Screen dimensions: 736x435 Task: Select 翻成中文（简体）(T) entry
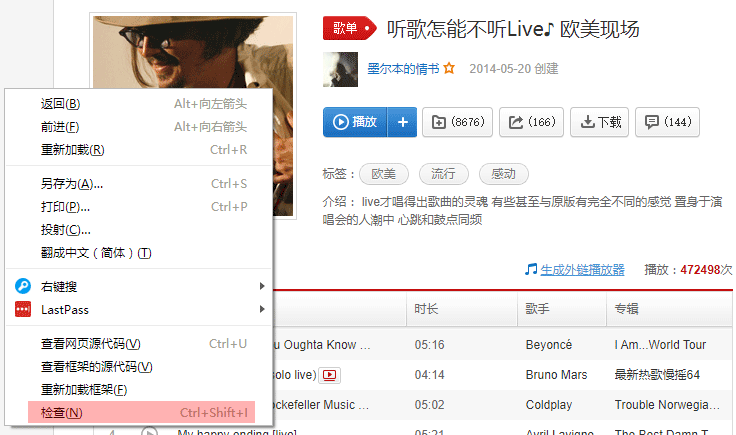(x=139, y=253)
